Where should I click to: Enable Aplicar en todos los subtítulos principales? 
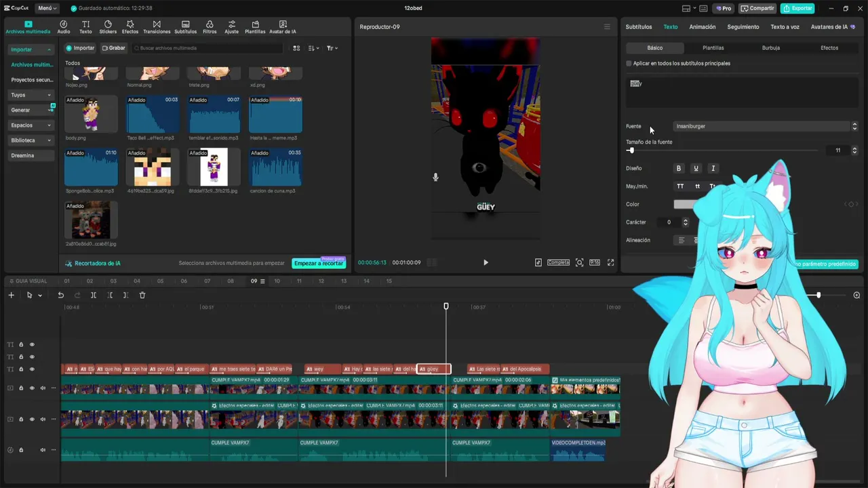[629, 63]
